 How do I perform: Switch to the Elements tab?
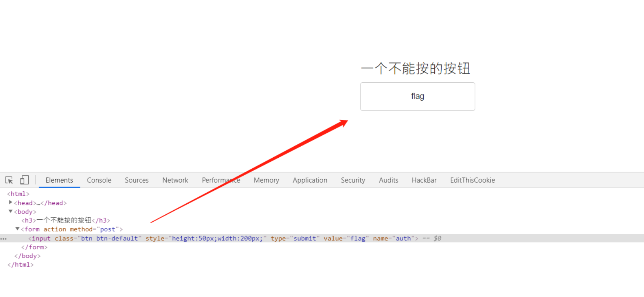click(59, 180)
